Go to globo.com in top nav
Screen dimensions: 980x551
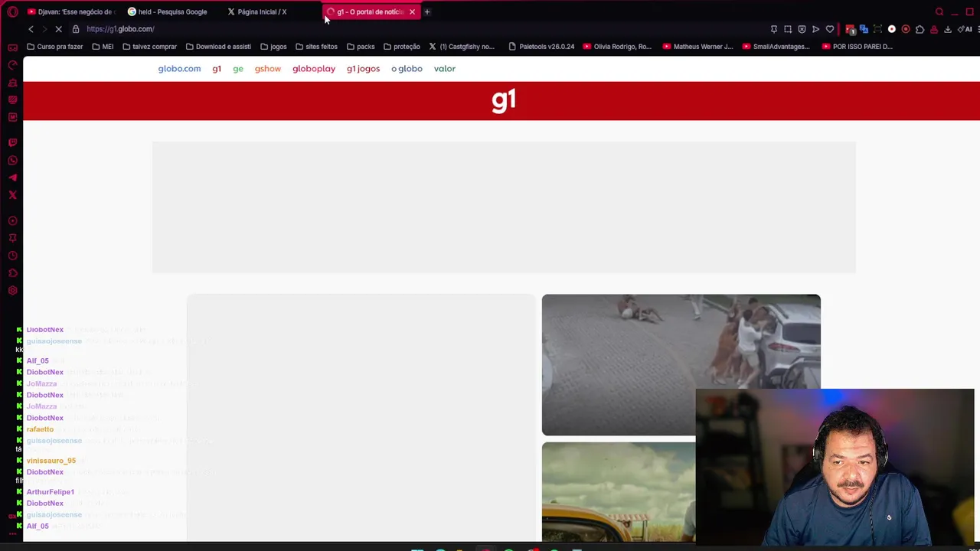179,69
